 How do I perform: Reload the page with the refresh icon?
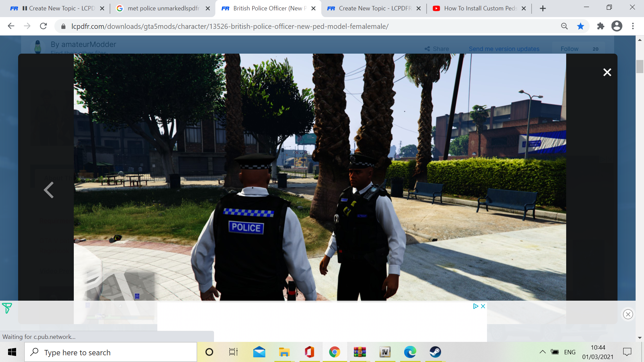43,26
